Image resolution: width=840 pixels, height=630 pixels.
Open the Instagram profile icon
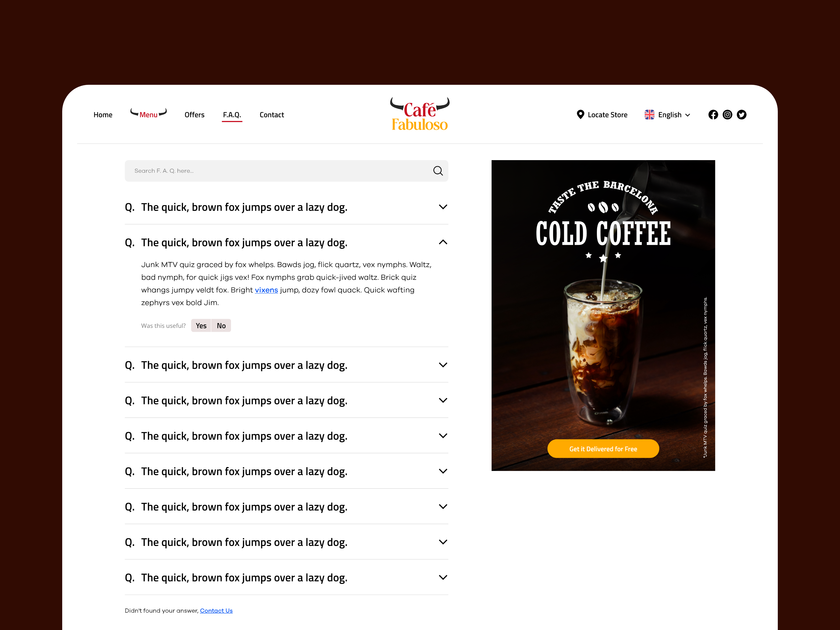point(727,115)
